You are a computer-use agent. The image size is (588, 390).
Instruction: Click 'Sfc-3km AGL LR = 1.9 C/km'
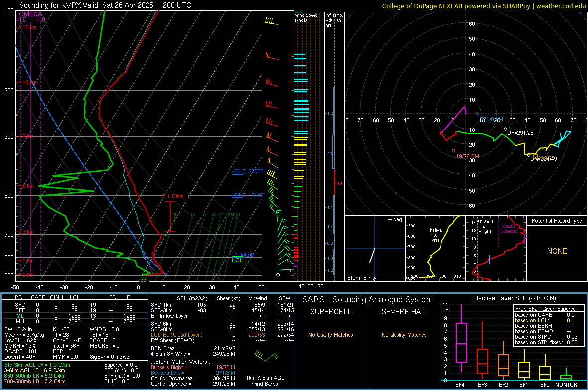pyautogui.click(x=37, y=365)
